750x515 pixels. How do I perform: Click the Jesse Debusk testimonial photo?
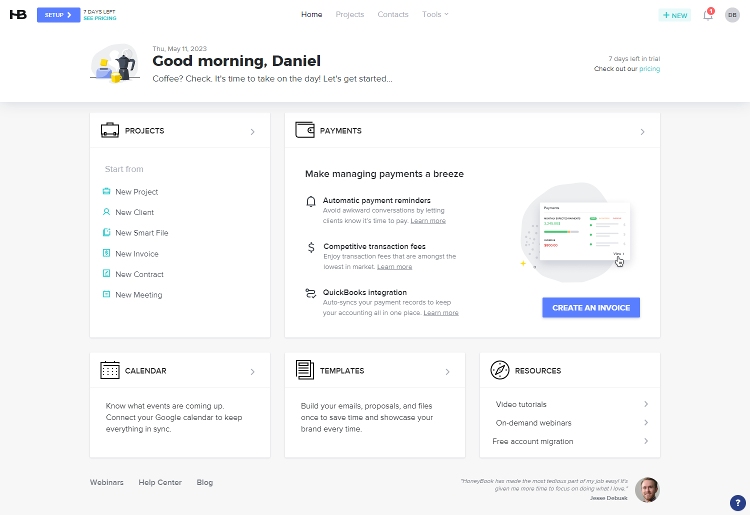(647, 489)
